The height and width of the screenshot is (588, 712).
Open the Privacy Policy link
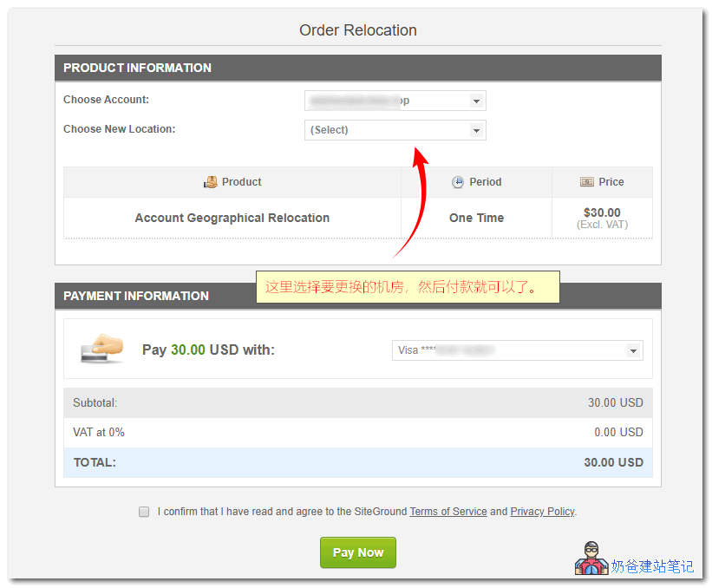tap(542, 512)
